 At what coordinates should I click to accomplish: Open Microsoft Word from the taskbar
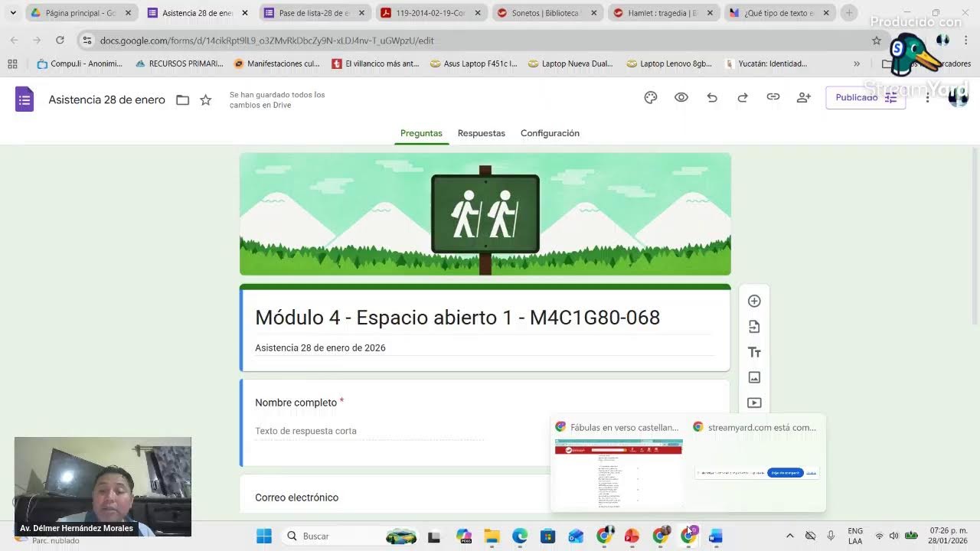click(x=716, y=536)
